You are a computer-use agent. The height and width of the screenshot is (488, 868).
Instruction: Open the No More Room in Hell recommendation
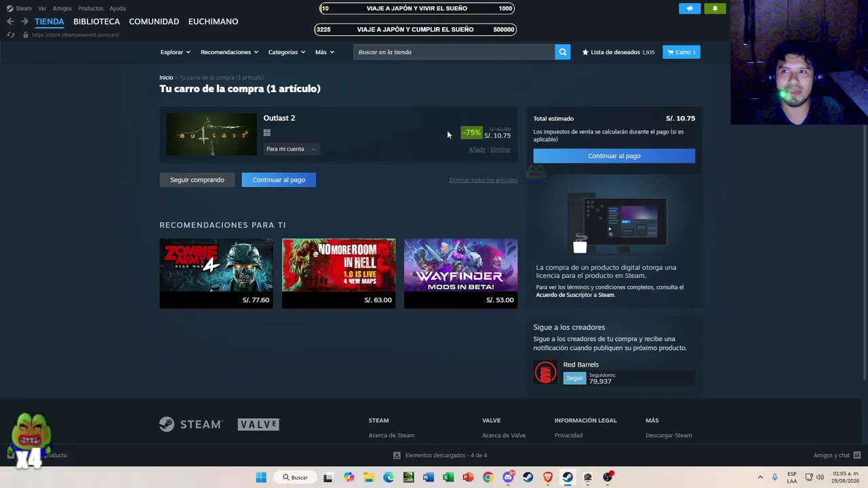click(338, 273)
